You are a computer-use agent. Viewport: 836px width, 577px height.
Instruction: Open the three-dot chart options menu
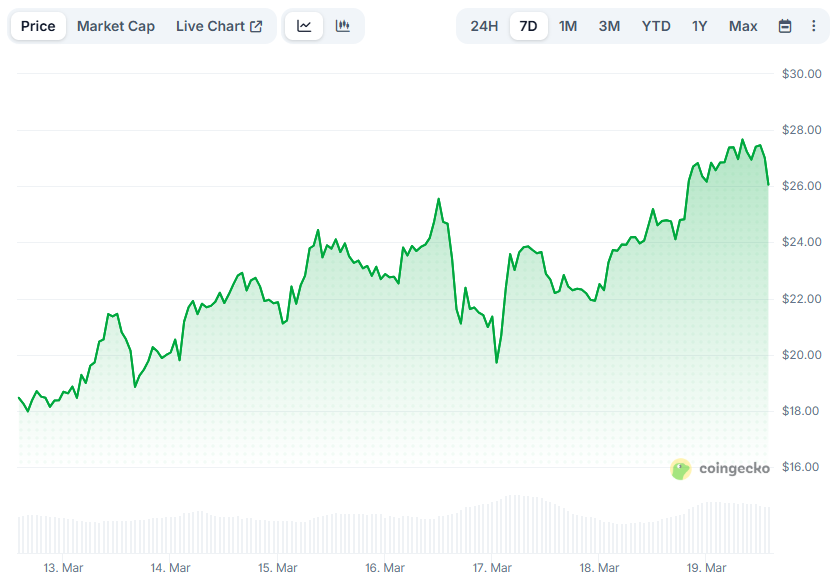pos(815,26)
